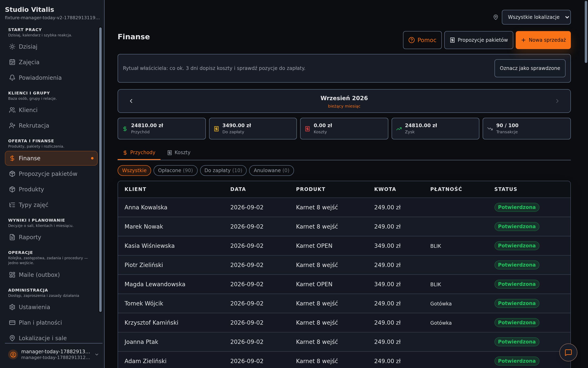Screen dimensions: 588x368
Task: Click the Maile (outbox) grid icon
Action: point(12,275)
